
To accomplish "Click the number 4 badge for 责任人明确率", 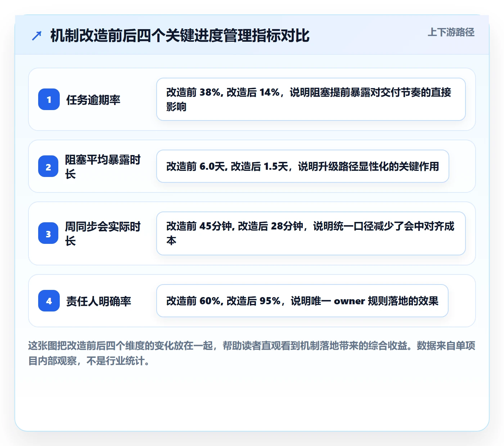I will [49, 301].
